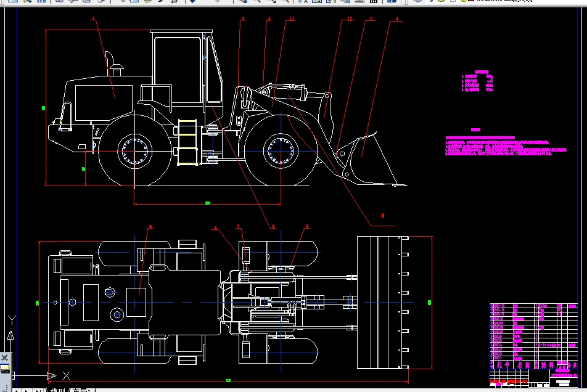Image resolution: width=587 pixels, height=392 pixels.
Task: Select the bucket width dimension grip
Action: pyautogui.click(x=429, y=302)
